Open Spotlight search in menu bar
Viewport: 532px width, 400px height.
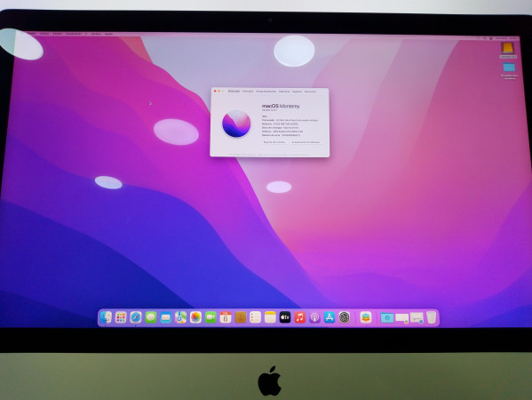tap(485, 38)
